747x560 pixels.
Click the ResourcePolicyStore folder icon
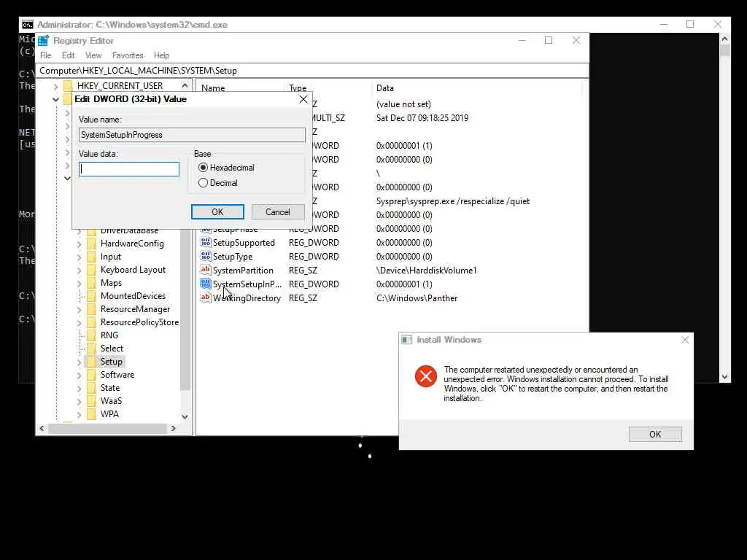91,322
